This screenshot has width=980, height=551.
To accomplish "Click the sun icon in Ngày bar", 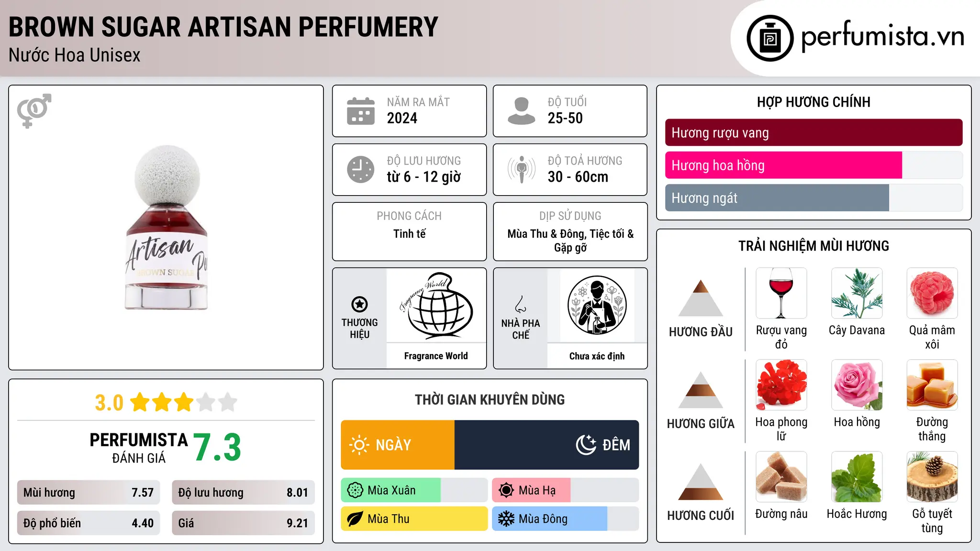I will click(359, 445).
